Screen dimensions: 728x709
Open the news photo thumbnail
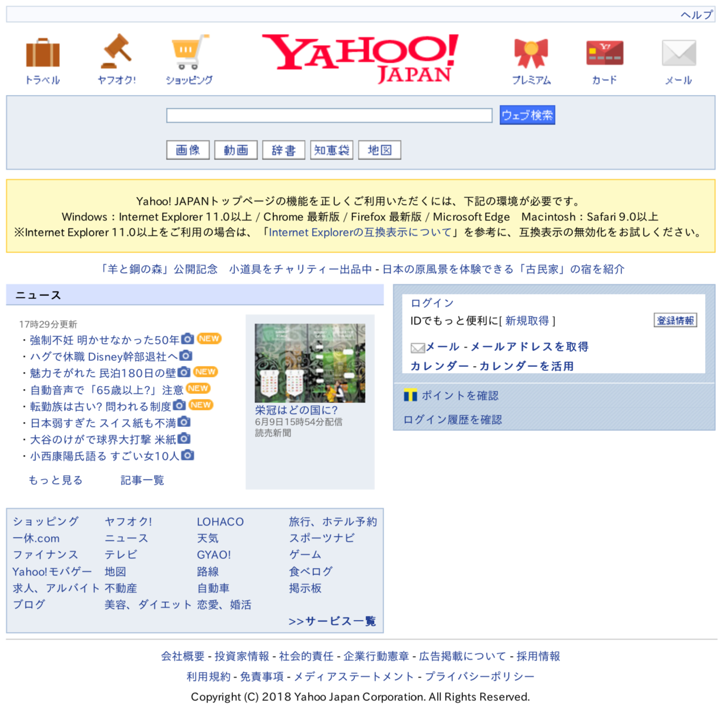[x=310, y=363]
